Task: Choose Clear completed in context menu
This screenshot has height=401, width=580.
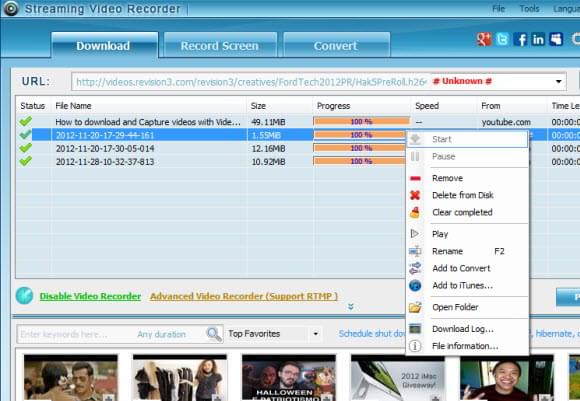Action: [468, 212]
